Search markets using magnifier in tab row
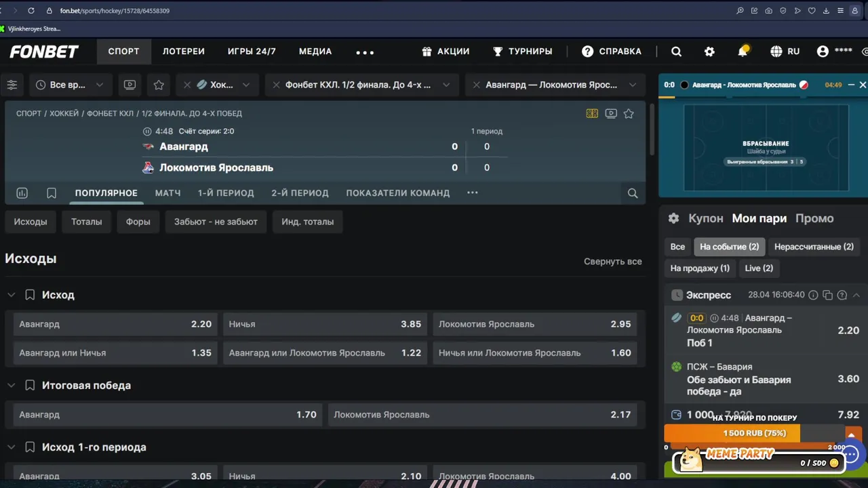868x488 pixels. click(633, 193)
